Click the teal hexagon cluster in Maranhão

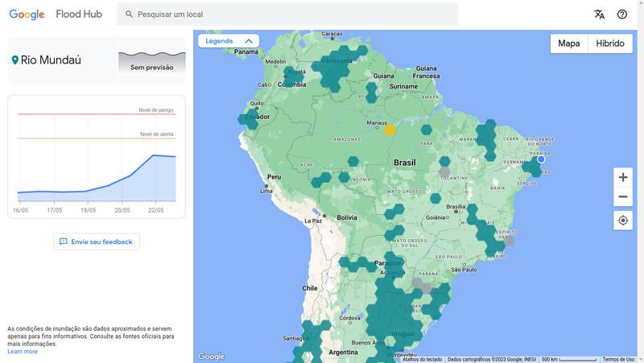point(487,139)
